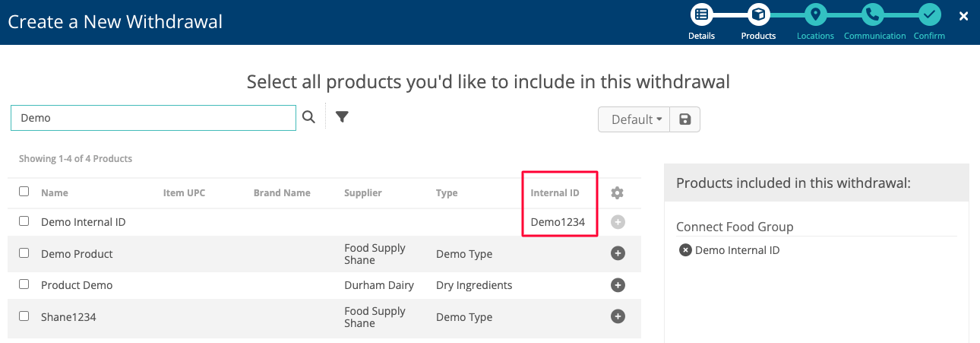Open table column settings gear
This screenshot has height=343, width=980.
click(618, 193)
